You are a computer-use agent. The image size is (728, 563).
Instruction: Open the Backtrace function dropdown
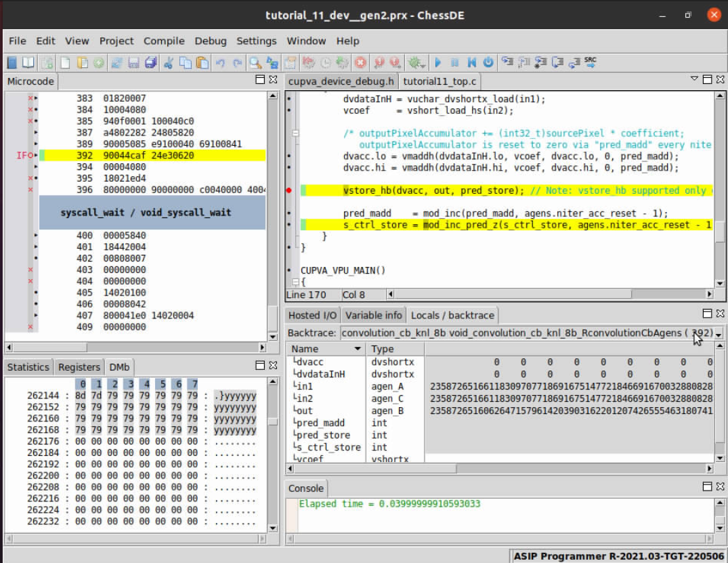point(718,333)
